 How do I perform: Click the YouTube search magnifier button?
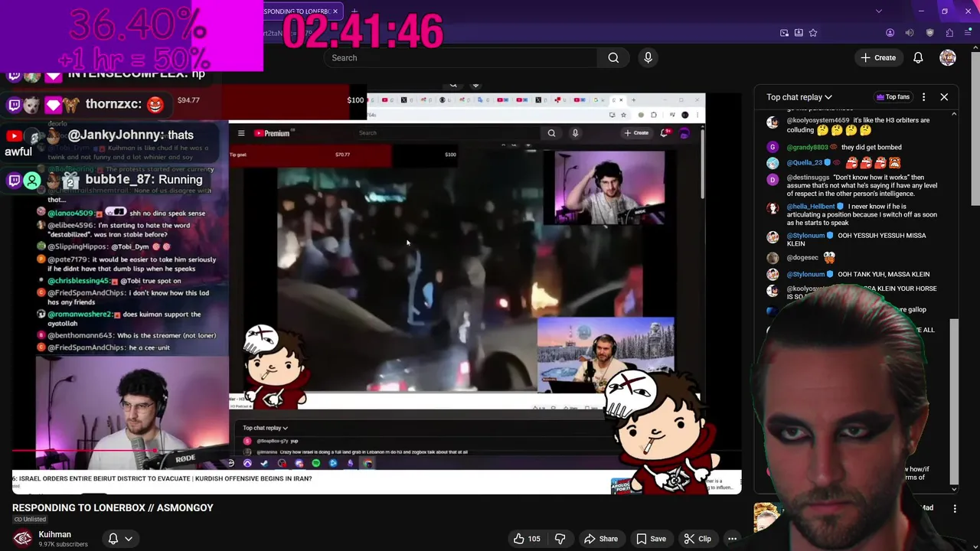613,57
